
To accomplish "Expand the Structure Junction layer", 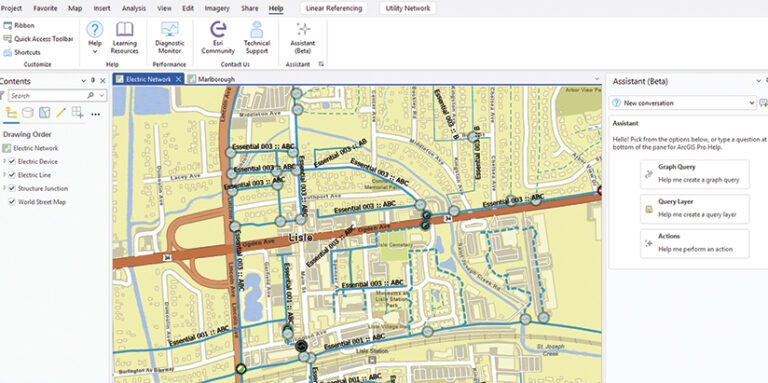I will click(x=4, y=189).
